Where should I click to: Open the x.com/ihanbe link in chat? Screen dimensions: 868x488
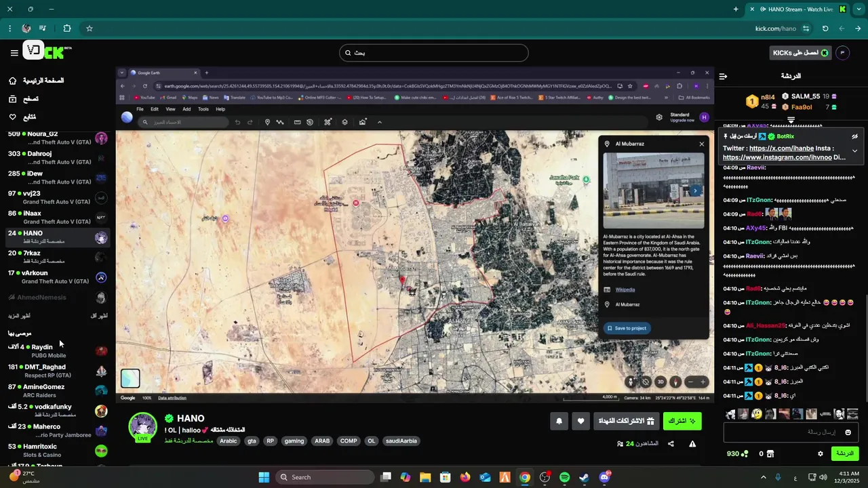point(781,148)
